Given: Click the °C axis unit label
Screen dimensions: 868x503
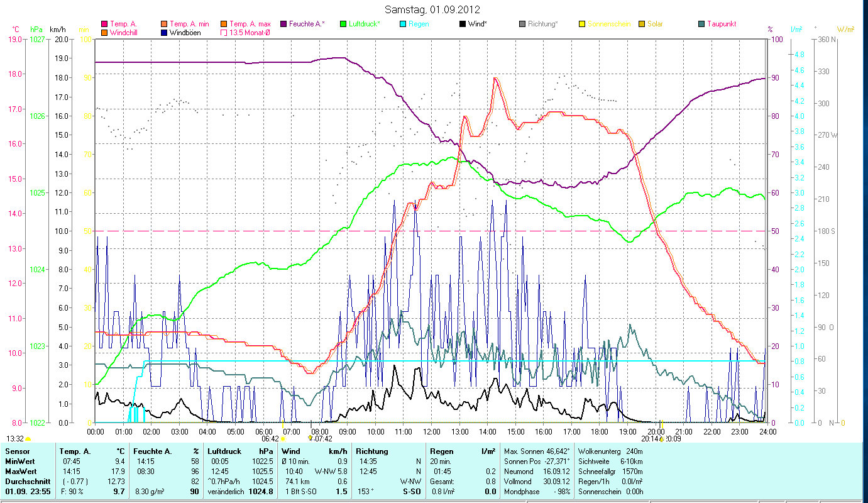Looking at the screenshot, I should pos(16,30).
